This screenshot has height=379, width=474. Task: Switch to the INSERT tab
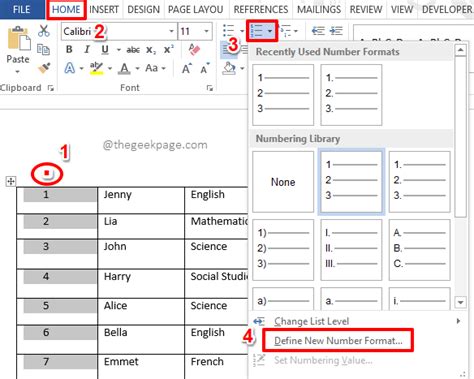pos(104,9)
